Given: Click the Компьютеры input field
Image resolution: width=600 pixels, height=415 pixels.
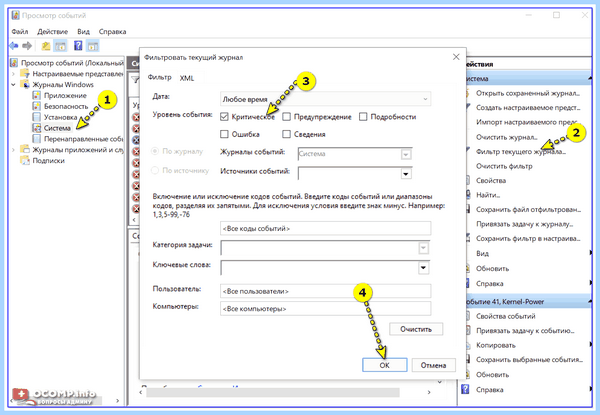Looking at the screenshot, I should coord(326,309).
